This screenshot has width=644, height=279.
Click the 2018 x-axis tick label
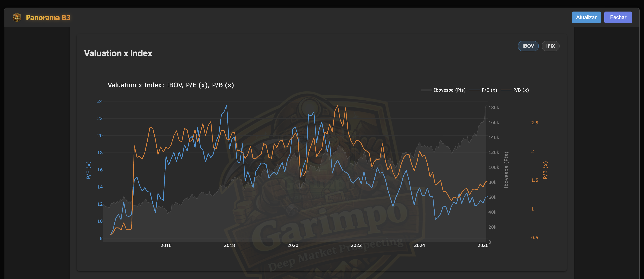point(229,245)
